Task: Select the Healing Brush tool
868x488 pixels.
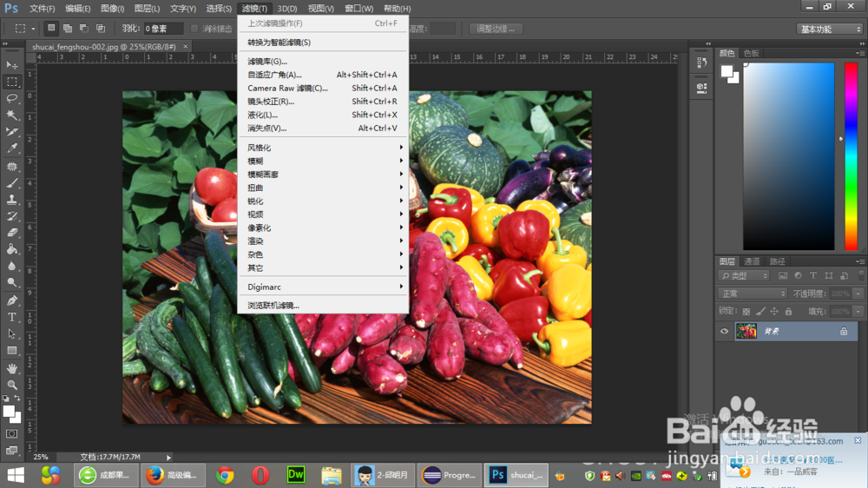Action: [x=11, y=166]
